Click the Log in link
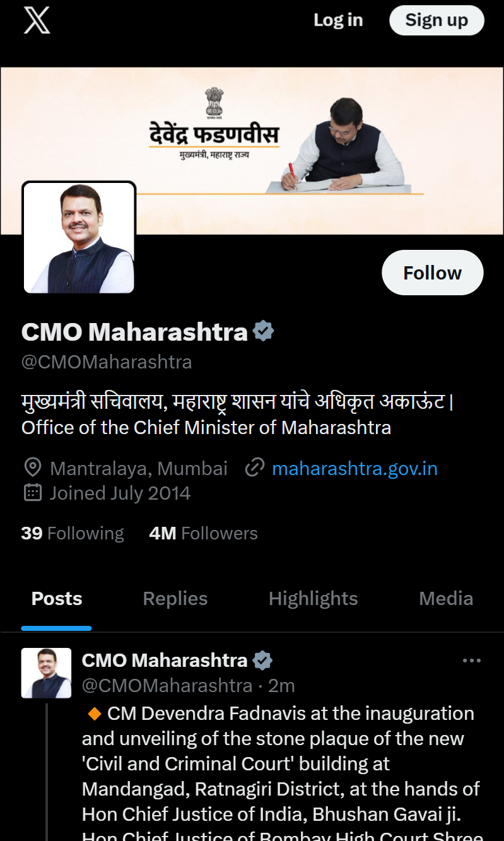Viewport: 504px width, 841px height. pyautogui.click(x=338, y=20)
